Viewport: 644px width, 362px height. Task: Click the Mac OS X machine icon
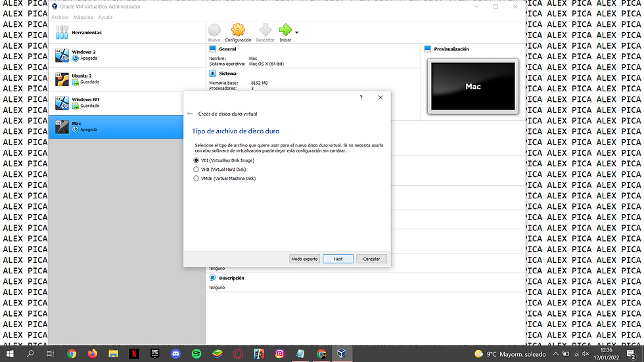(62, 127)
